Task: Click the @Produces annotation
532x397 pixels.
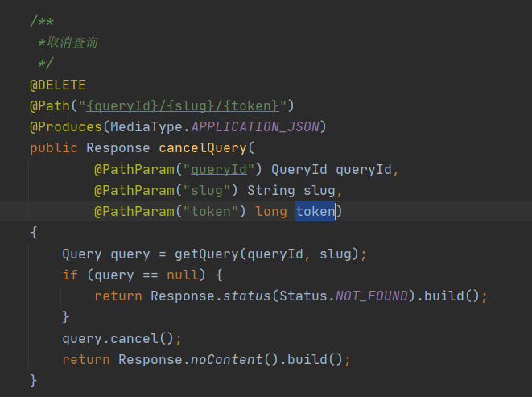Action: click(66, 127)
